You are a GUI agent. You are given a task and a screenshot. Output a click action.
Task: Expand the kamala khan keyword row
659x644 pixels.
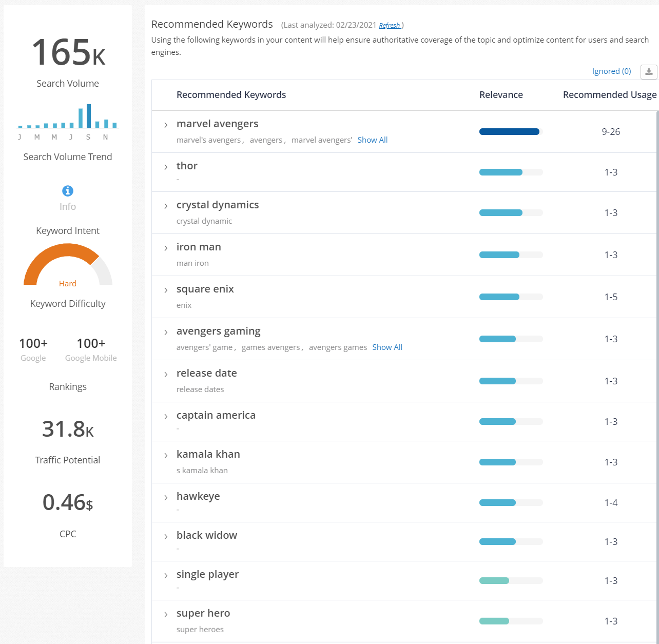(166, 456)
